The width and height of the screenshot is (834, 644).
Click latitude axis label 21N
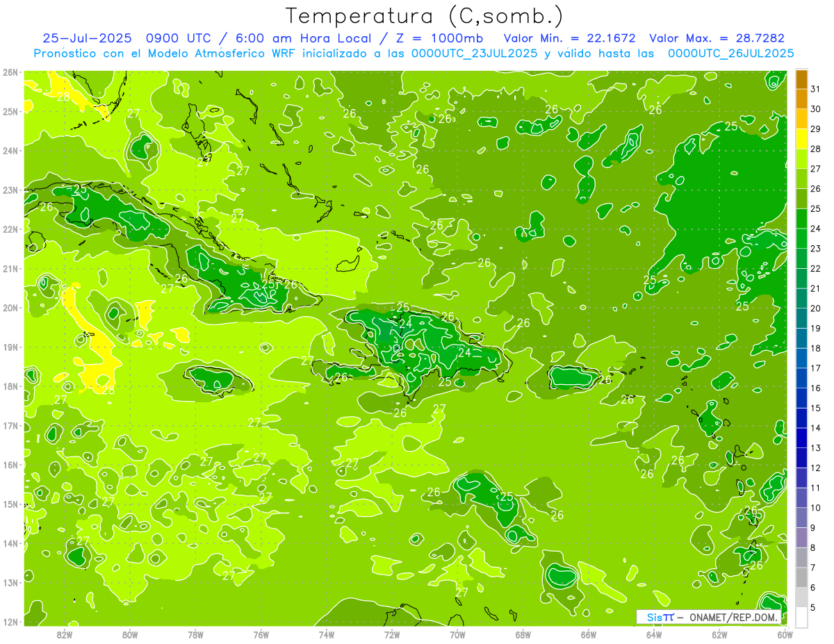(10, 269)
